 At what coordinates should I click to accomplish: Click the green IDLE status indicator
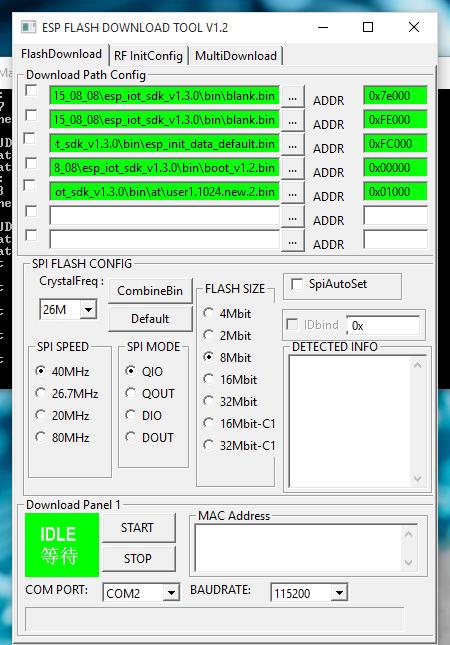pos(62,545)
